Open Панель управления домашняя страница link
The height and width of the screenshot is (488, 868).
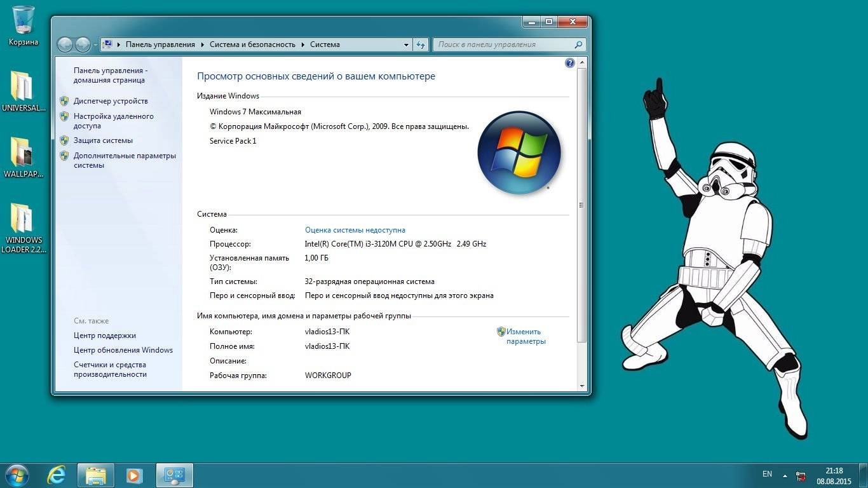point(110,76)
